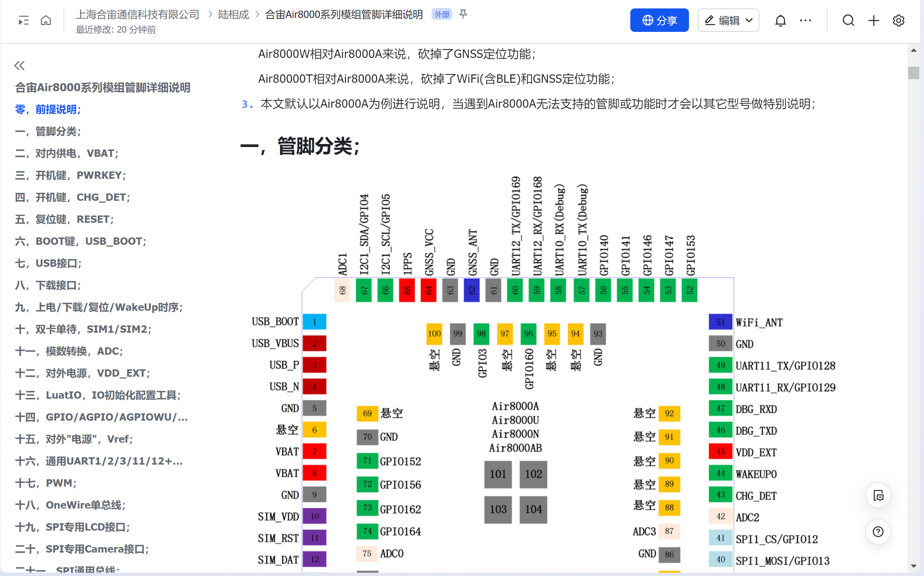Open search with the magnifier icon
This screenshot has width=924, height=576.
pyautogui.click(x=848, y=20)
